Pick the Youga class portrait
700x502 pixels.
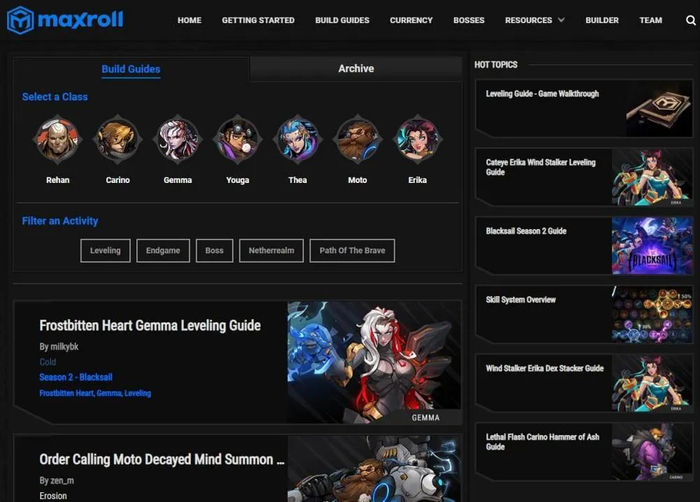pos(238,139)
